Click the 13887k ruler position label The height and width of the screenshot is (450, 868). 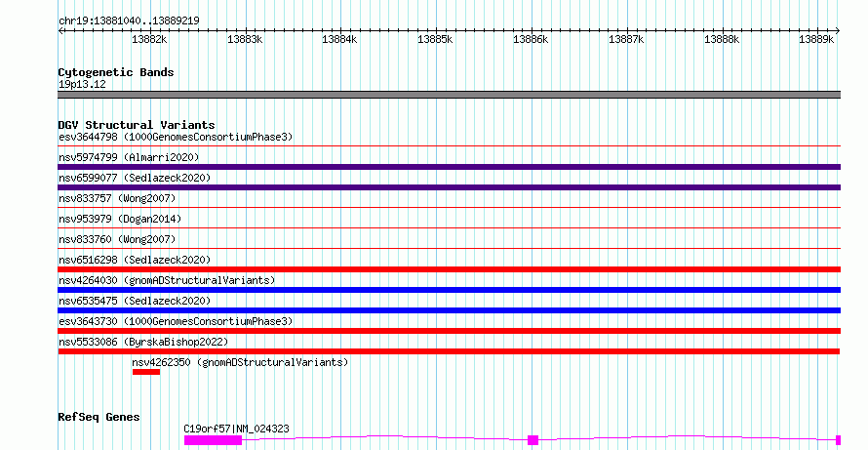tap(626, 39)
